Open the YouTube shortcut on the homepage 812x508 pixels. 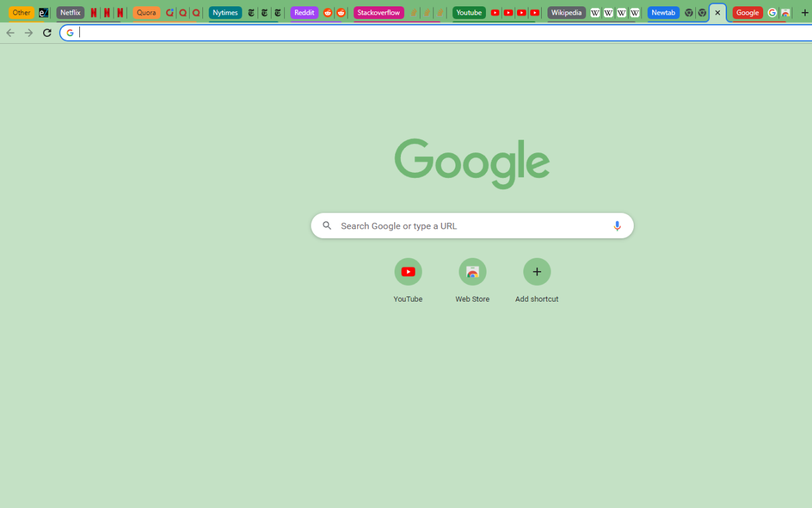[408, 272]
